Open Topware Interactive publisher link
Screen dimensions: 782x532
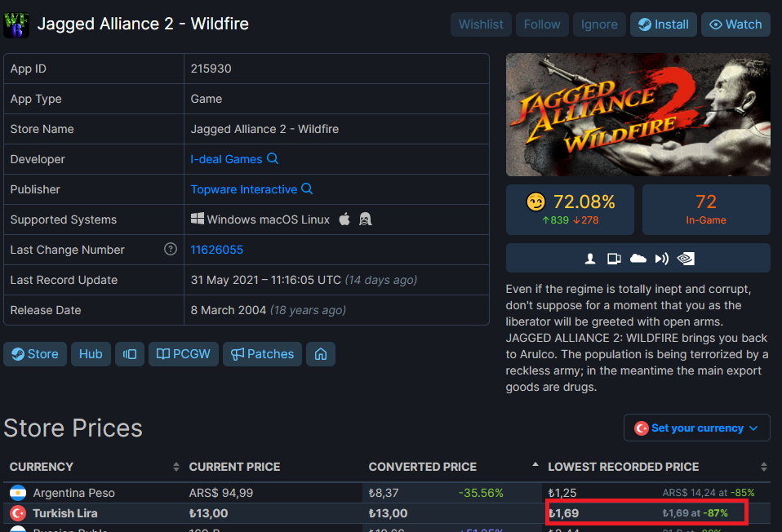pos(244,189)
